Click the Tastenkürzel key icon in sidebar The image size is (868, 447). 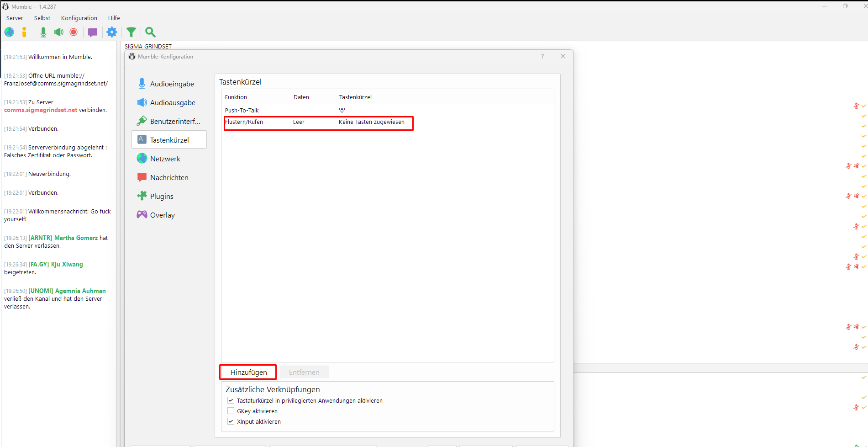coord(142,139)
